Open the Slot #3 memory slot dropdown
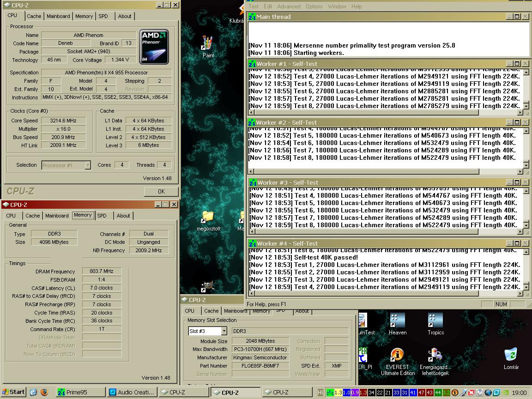 pyautogui.click(x=224, y=331)
